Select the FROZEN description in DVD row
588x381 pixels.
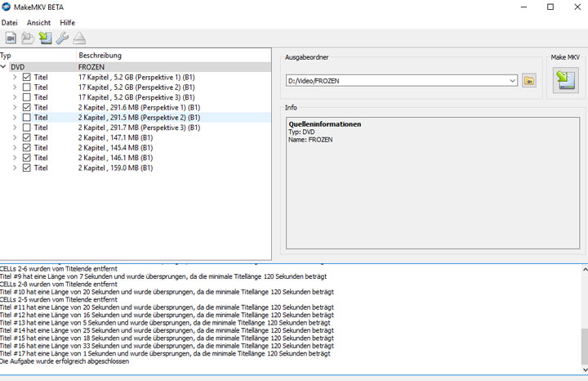(x=91, y=67)
